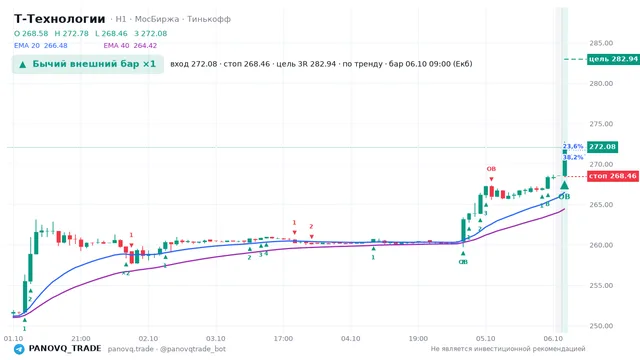
Task: Click the 250.00 price axis label
Action: coord(601,326)
